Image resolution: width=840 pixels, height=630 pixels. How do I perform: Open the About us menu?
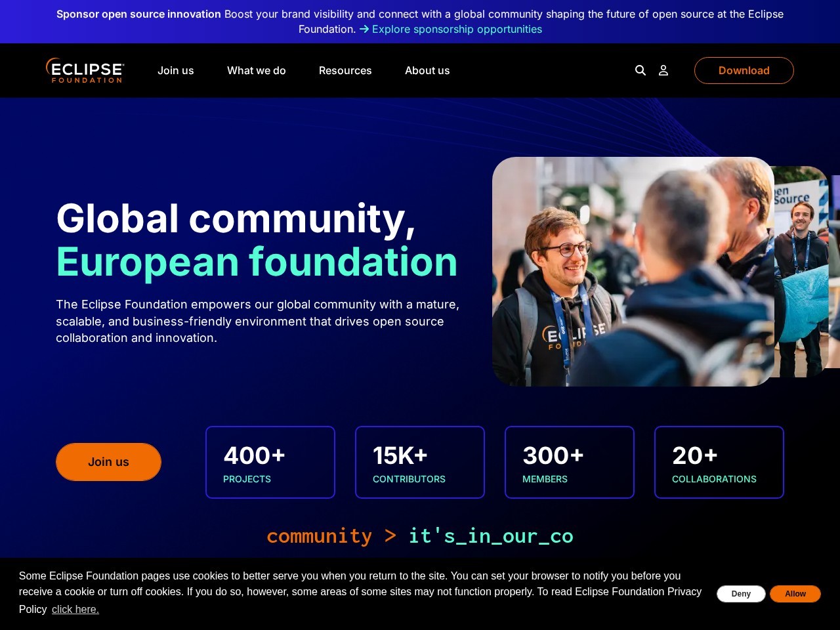point(427,70)
